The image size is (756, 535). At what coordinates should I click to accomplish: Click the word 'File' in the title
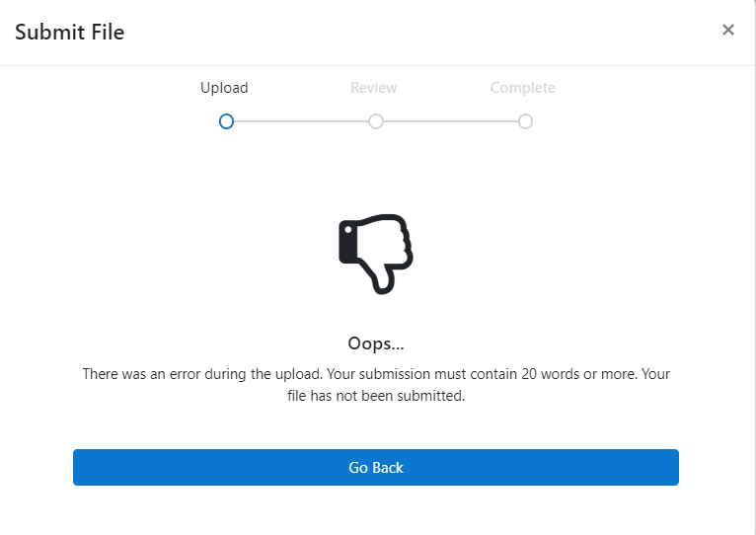coord(108,33)
